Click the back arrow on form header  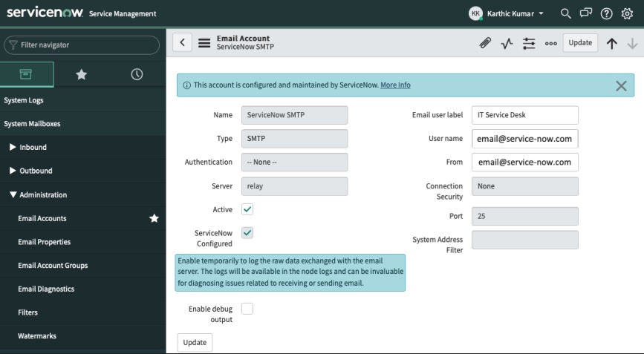tap(183, 42)
